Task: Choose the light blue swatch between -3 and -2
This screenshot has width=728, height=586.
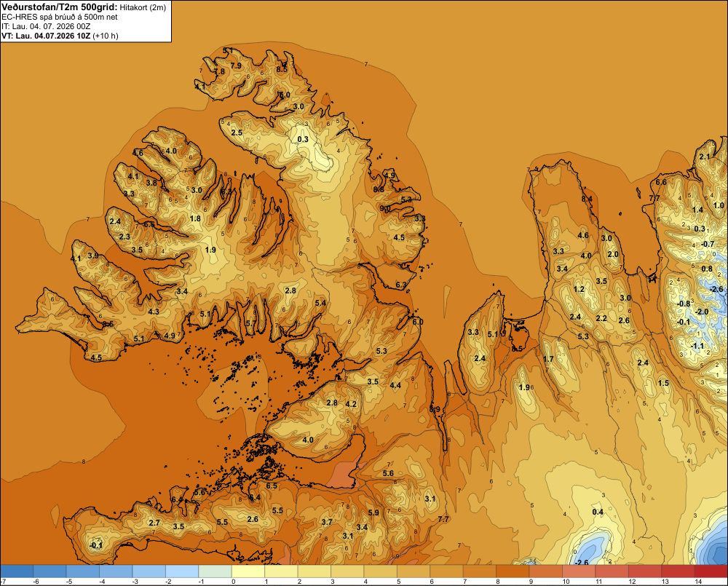Action: point(149,571)
